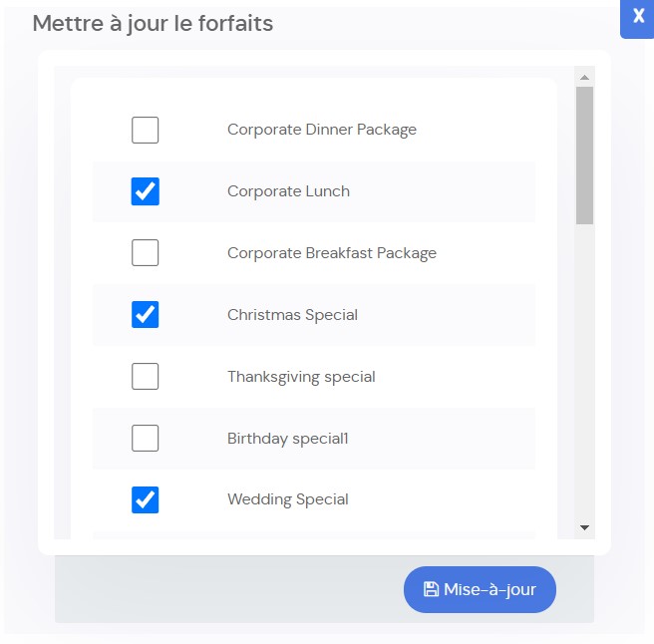The width and height of the screenshot is (654, 644).
Task: Tick the Thanksgiving special checkbox
Action: click(x=146, y=376)
